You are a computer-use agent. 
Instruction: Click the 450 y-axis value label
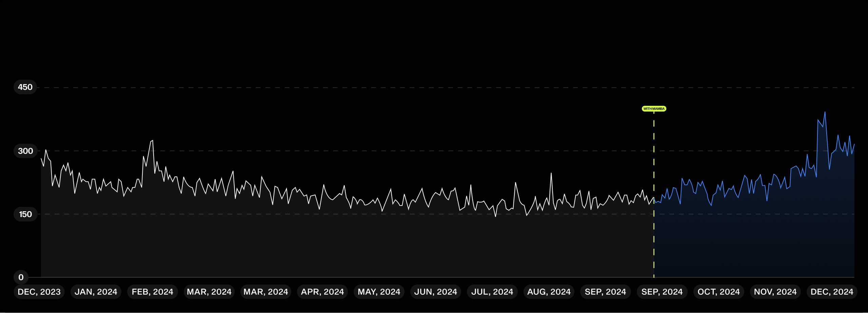[x=25, y=87]
